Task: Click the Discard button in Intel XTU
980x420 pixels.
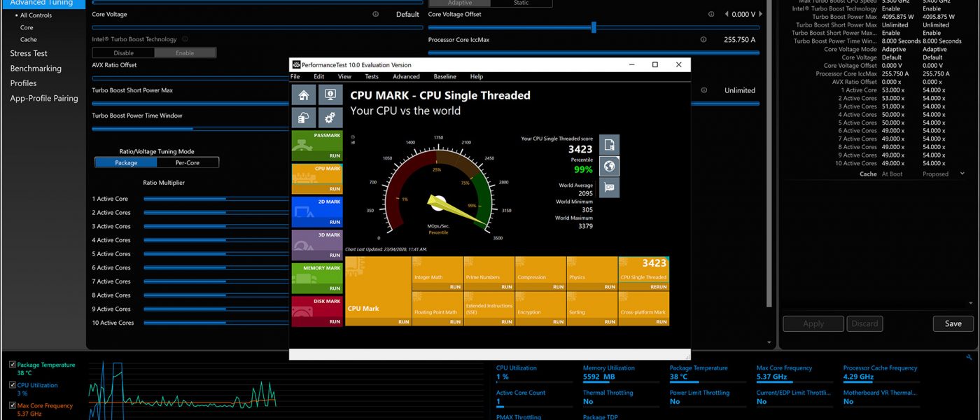Action: click(x=864, y=323)
